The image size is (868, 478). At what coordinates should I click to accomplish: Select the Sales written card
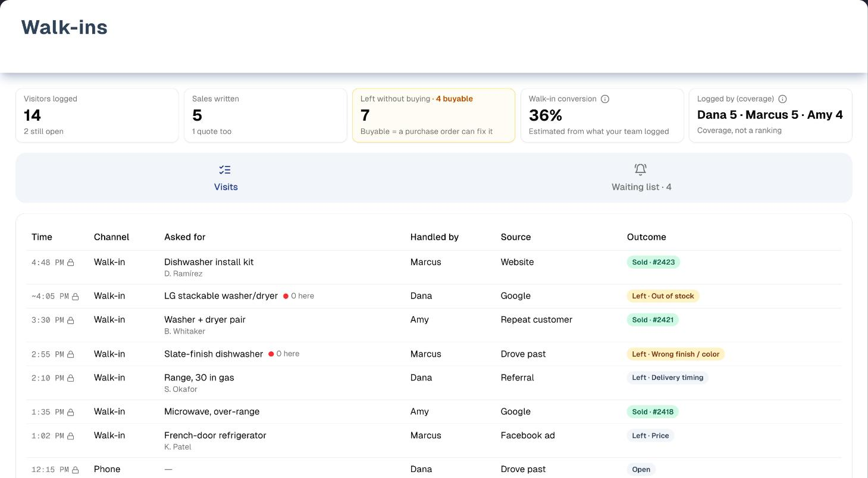[265, 115]
